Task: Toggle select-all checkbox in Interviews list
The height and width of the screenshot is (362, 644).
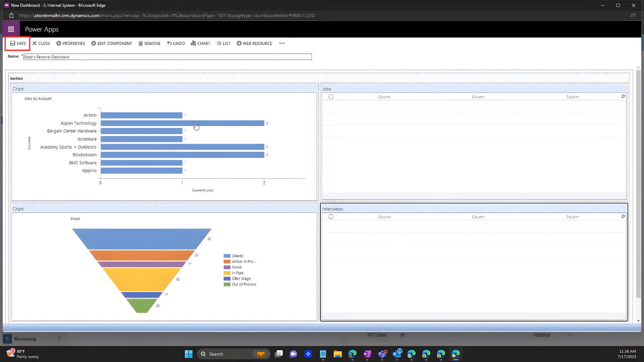Action: tap(331, 217)
